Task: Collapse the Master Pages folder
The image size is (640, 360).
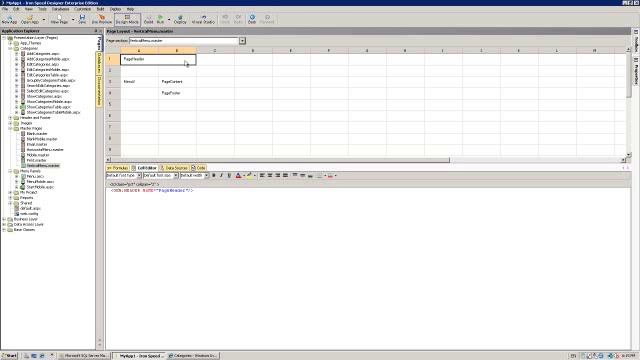Action: pyautogui.click(x=11, y=128)
